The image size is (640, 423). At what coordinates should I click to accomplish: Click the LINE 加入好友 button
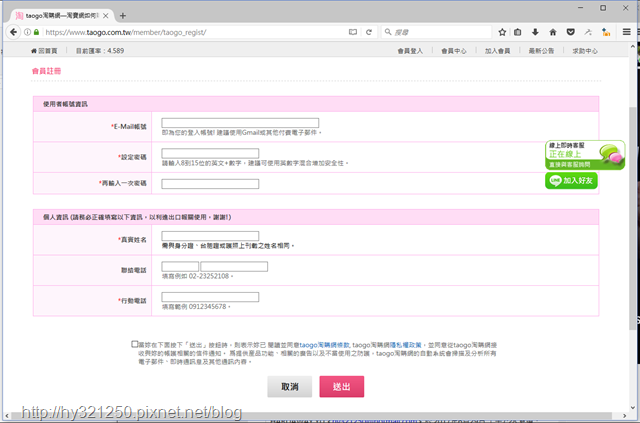(x=571, y=180)
